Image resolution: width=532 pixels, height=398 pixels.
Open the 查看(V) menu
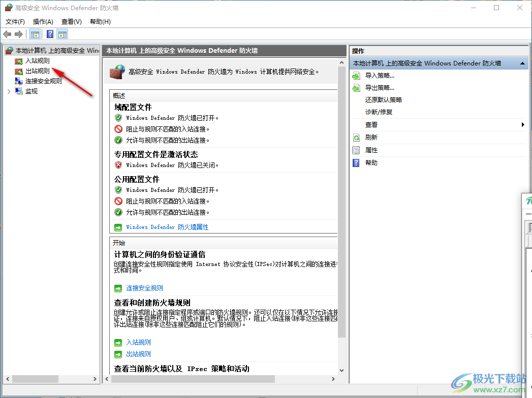[x=72, y=22]
